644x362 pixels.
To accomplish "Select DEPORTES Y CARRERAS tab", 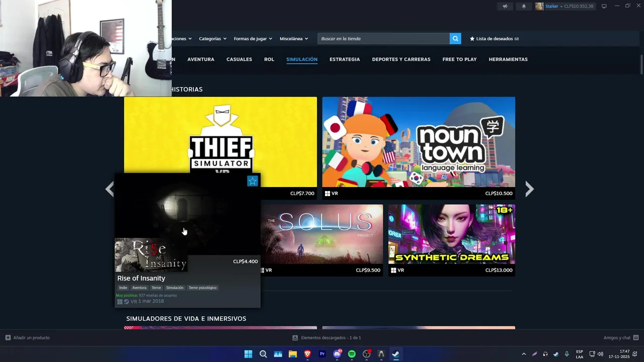I will (401, 59).
